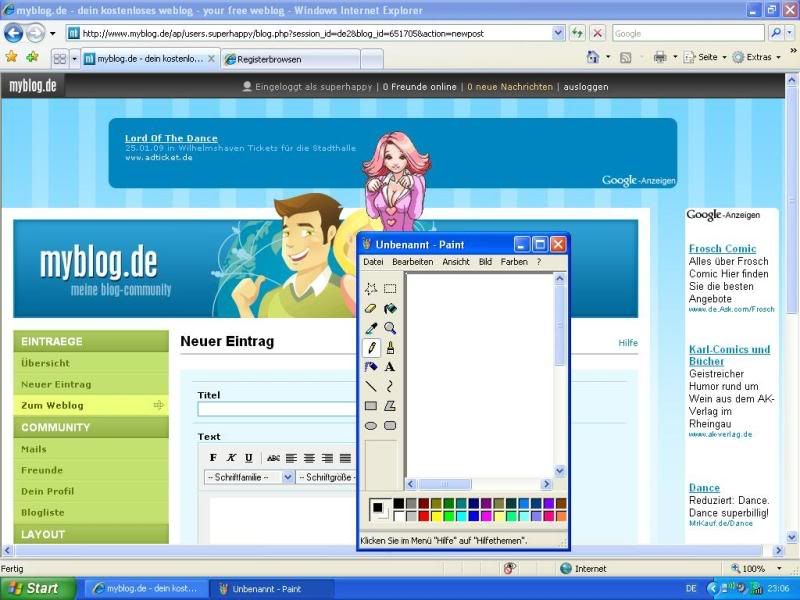Select the Line tool in Paint
Image resolution: width=800 pixels, height=600 pixels.
tap(371, 386)
